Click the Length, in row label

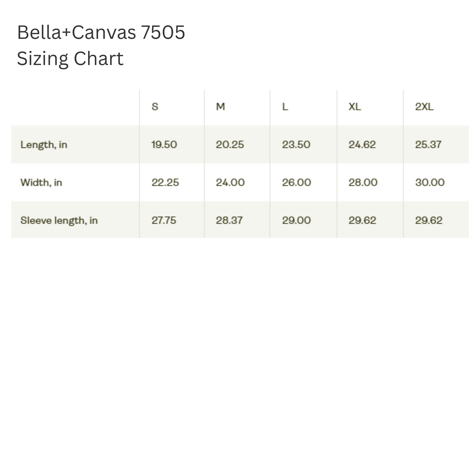44,145
